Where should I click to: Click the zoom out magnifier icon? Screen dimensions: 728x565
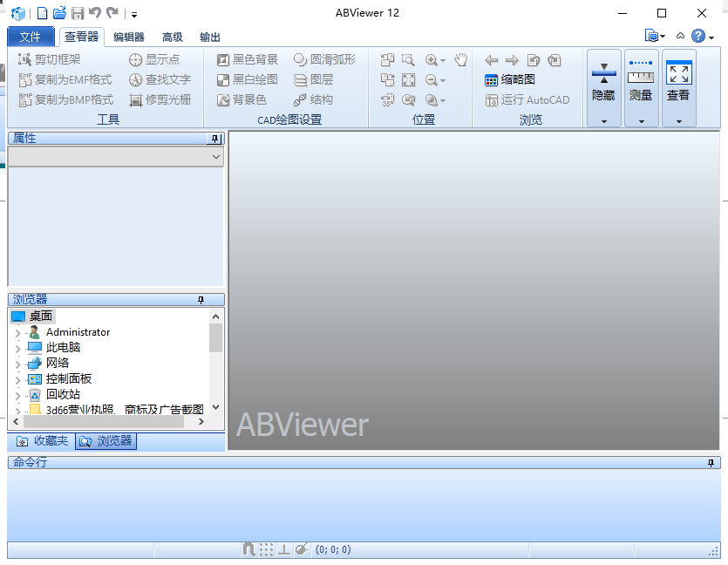click(x=432, y=80)
